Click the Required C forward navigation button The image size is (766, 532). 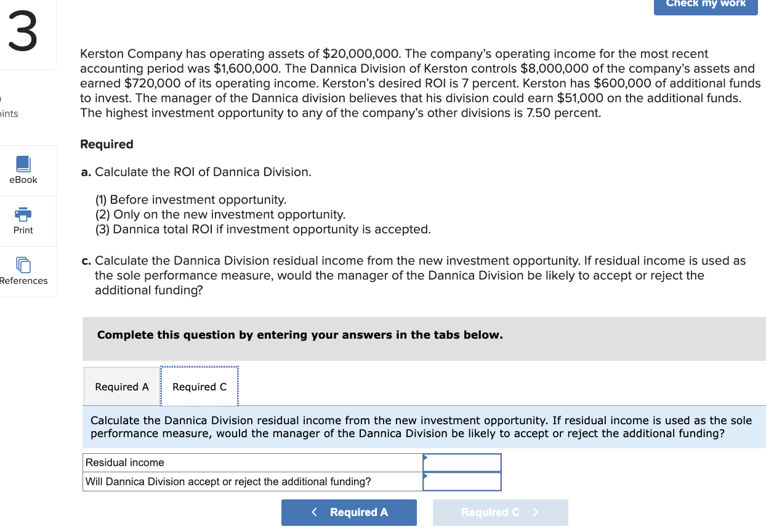[500, 512]
